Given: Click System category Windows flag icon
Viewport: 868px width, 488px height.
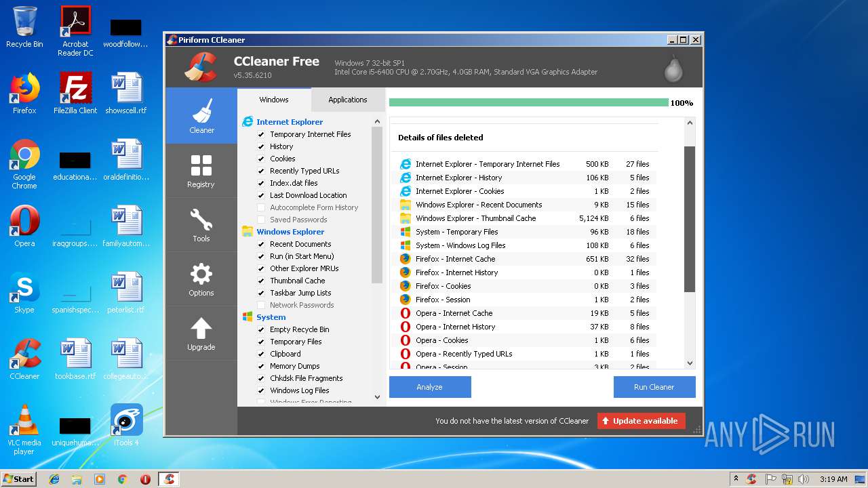Looking at the screenshot, I should (x=248, y=317).
